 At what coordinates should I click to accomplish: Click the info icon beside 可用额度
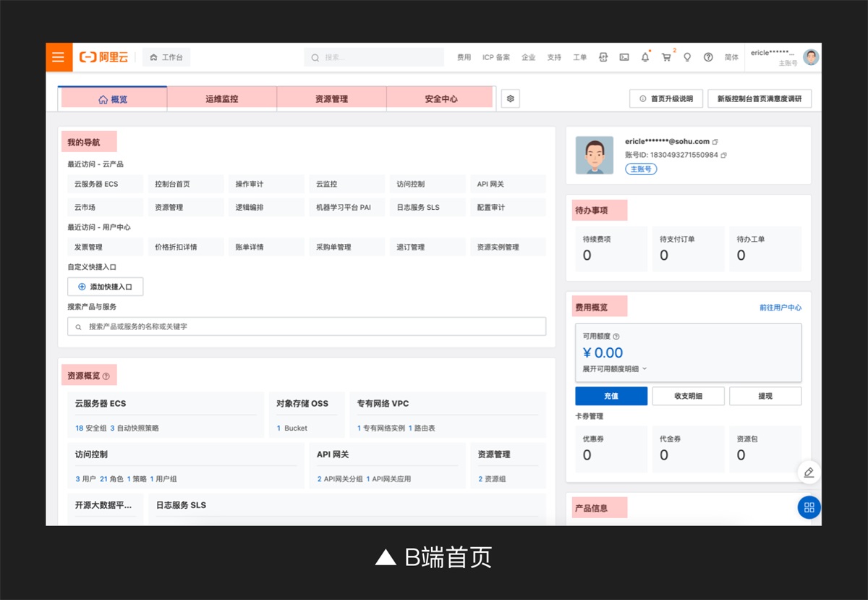616,336
